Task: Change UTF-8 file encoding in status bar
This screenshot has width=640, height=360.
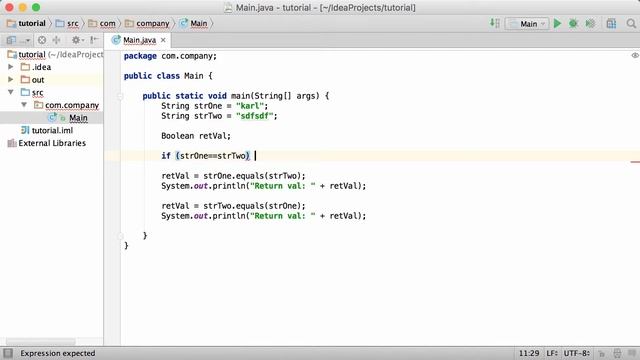Action: pos(577,353)
